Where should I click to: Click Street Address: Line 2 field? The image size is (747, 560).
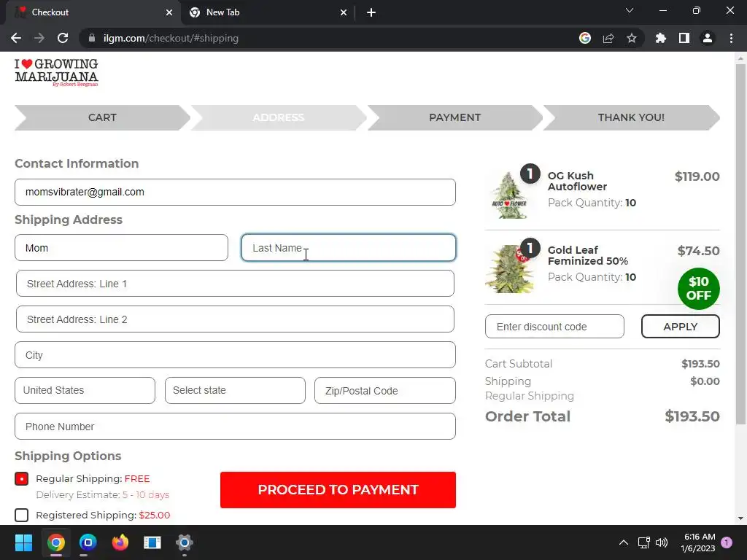[235, 319]
